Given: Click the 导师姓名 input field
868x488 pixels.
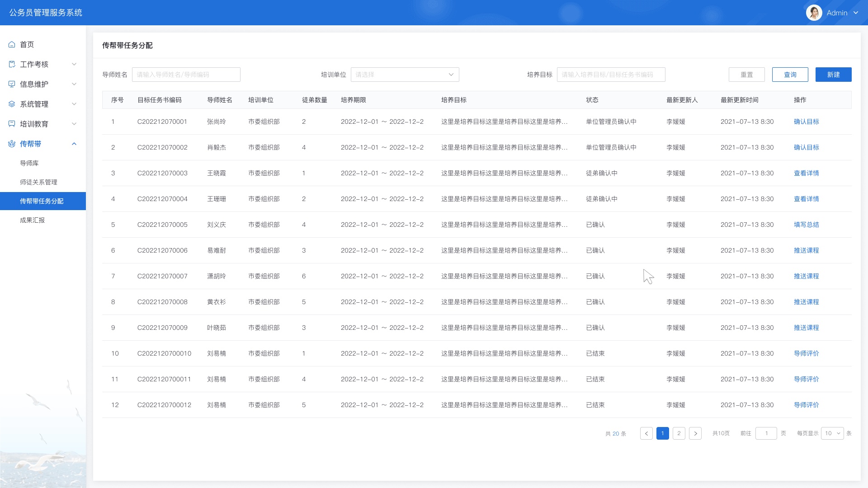Looking at the screenshot, I should pyautogui.click(x=186, y=75).
